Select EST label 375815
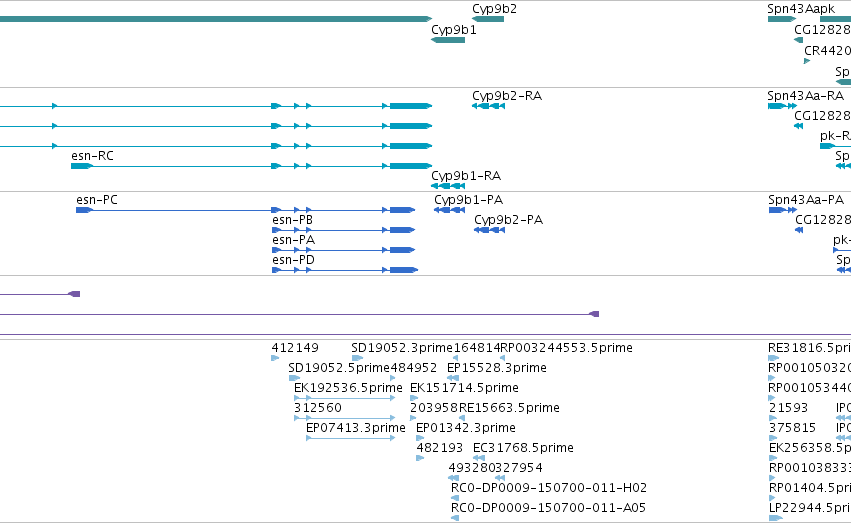The height and width of the screenshot is (523, 851). coord(792,428)
